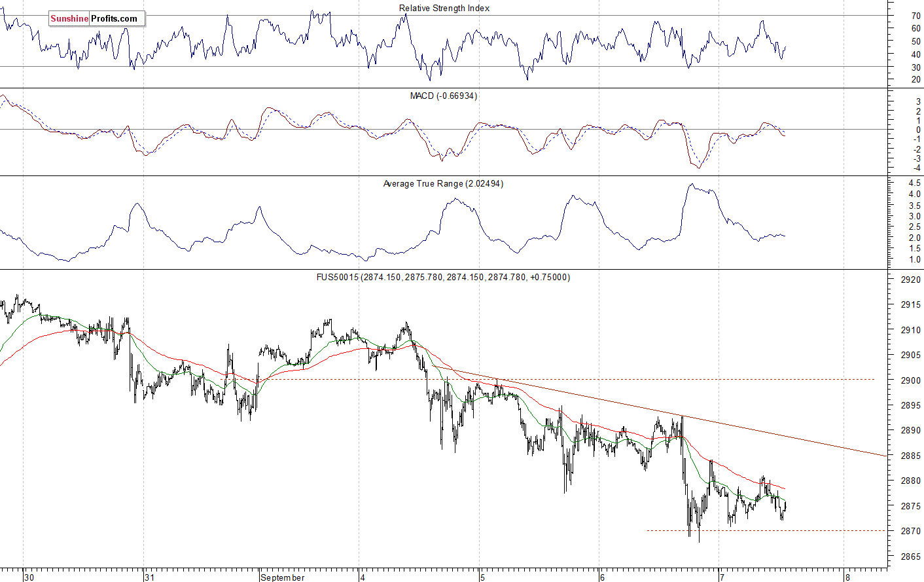Screen dimensions: 924x582
Task: Click the 4 date axis label
Action: [363, 577]
